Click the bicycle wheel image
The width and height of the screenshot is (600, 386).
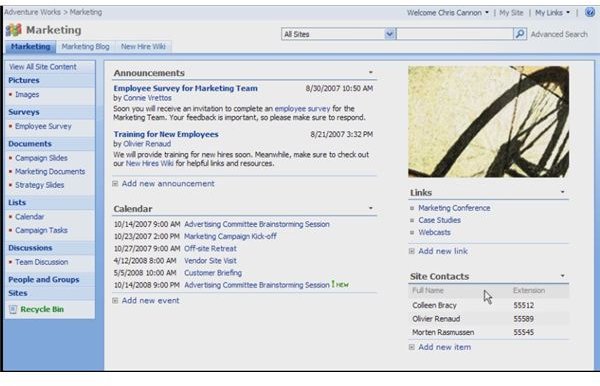488,122
